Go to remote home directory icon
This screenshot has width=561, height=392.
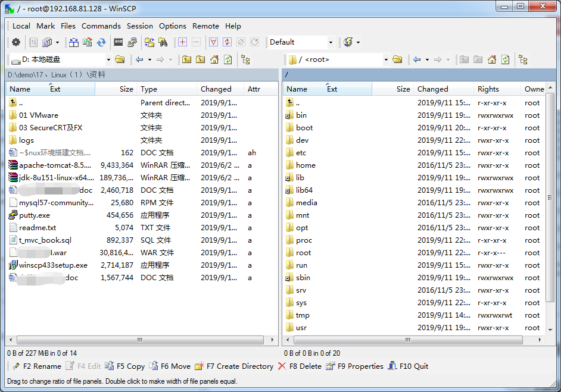[x=492, y=59]
